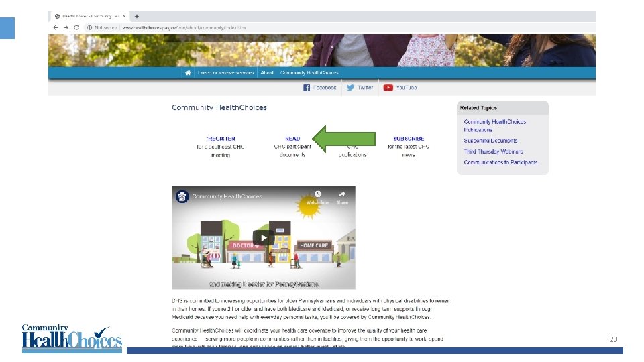Open the About menu item
Screen dimensions: 644x362
pos(267,72)
